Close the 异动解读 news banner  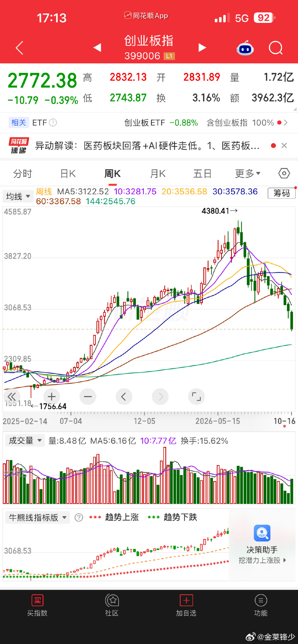pos(284,145)
